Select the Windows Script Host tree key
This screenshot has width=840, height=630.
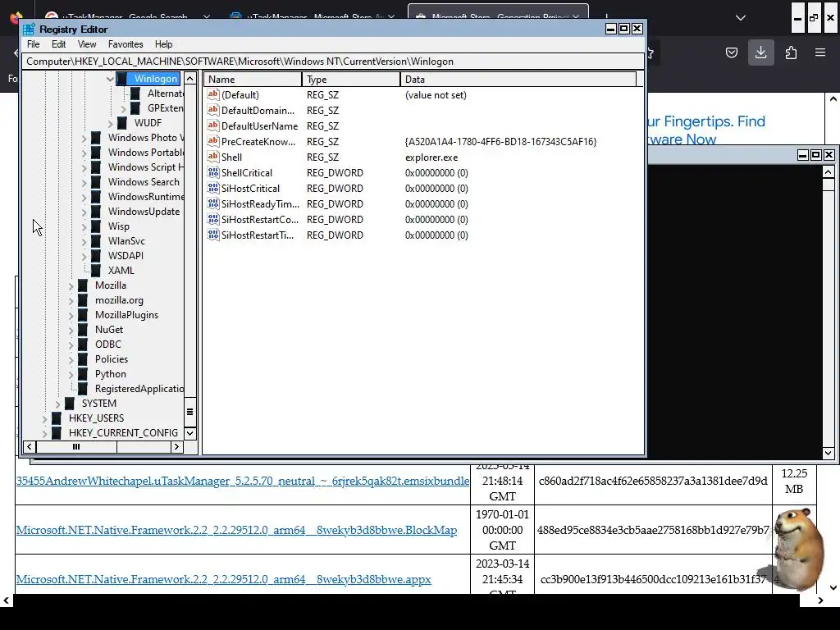pos(145,167)
